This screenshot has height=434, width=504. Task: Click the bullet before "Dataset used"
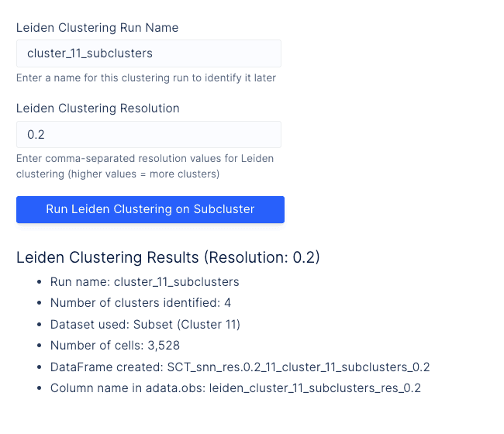(x=40, y=325)
